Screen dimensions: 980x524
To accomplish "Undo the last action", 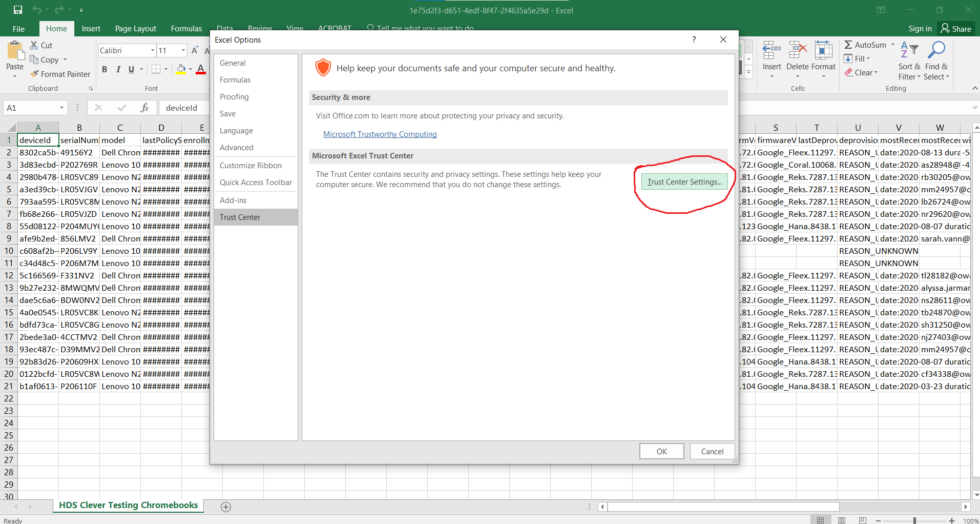I will point(36,10).
